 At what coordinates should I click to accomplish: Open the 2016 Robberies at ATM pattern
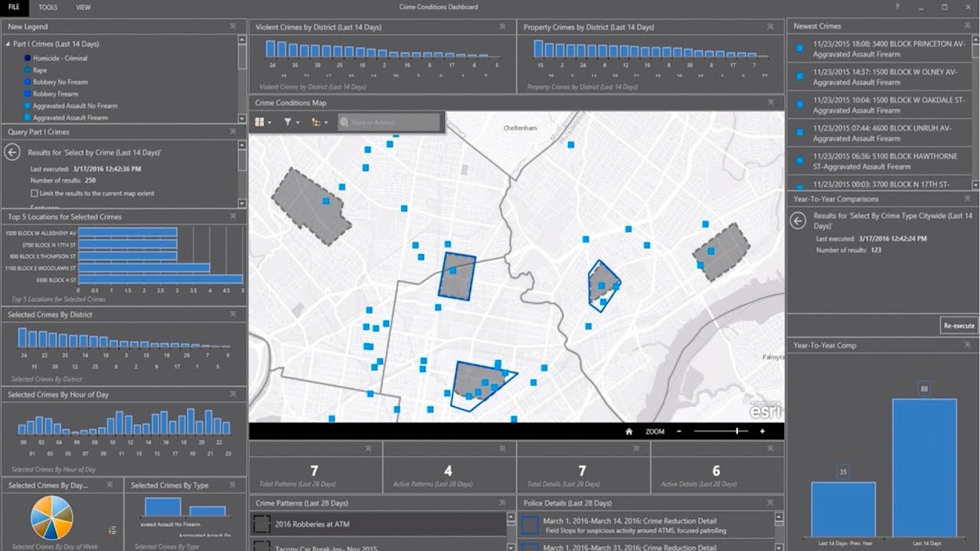tap(378, 523)
